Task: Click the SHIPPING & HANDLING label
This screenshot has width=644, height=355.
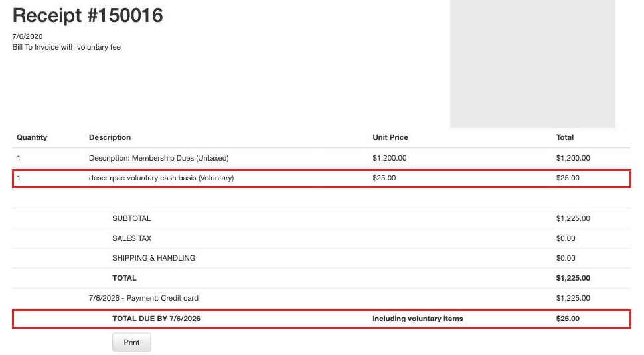Action: pos(153,258)
